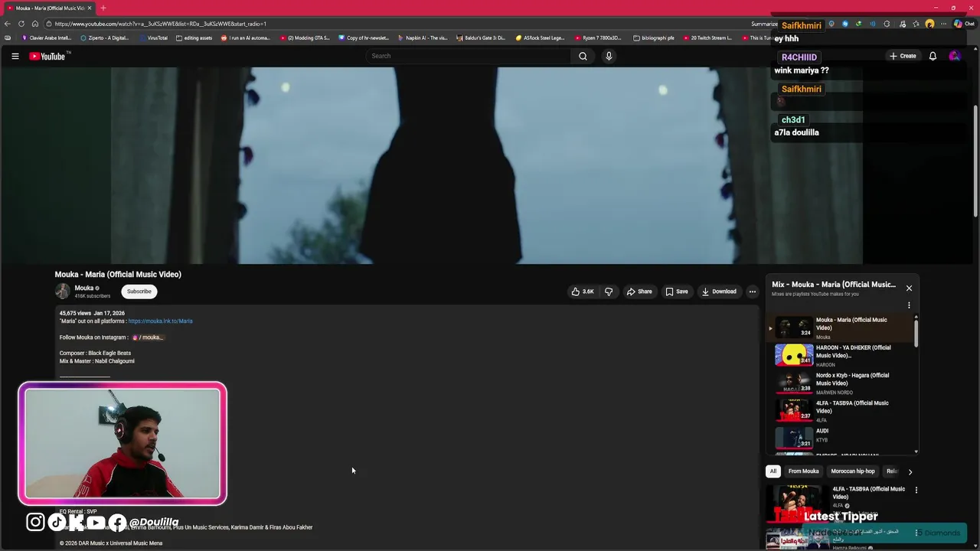Open the YouTube hamburger guide menu
Viewport: 980px width, 551px height.
click(15, 56)
